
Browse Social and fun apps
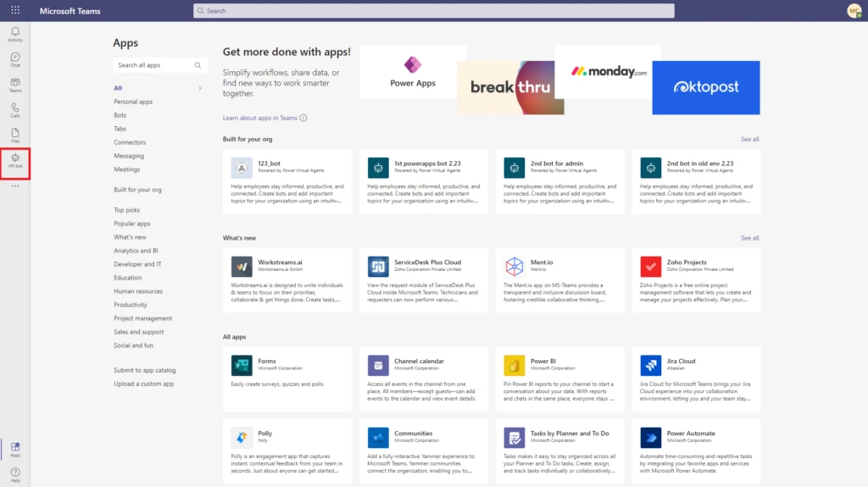133,346
